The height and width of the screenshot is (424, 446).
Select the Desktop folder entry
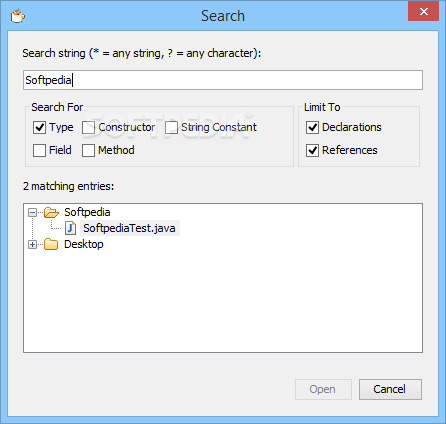[x=84, y=244]
